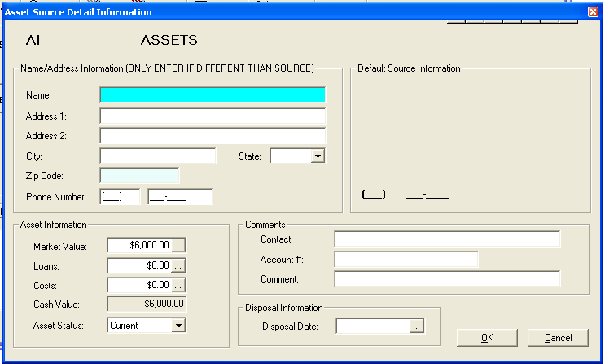Click the Name input field

pyautogui.click(x=213, y=95)
